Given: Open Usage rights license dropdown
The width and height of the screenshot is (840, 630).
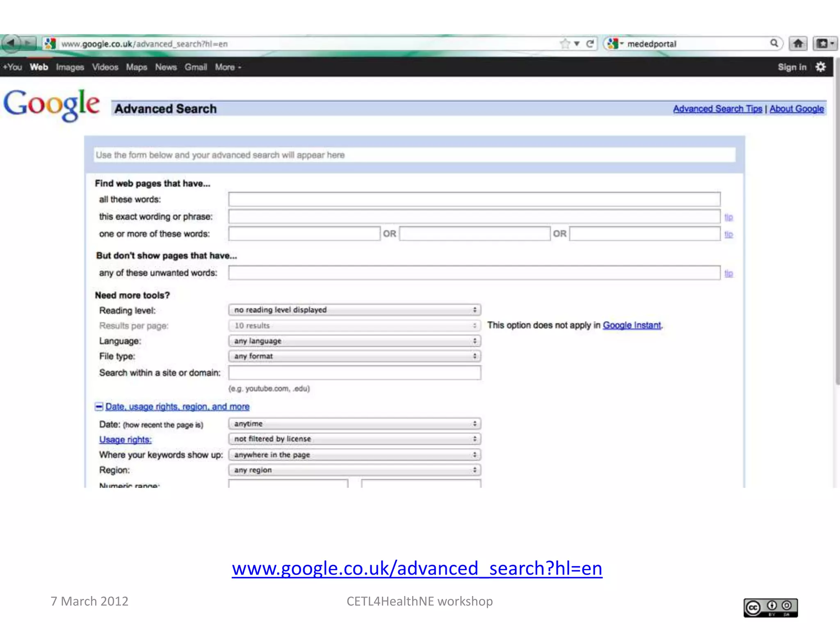Looking at the screenshot, I should [x=355, y=439].
